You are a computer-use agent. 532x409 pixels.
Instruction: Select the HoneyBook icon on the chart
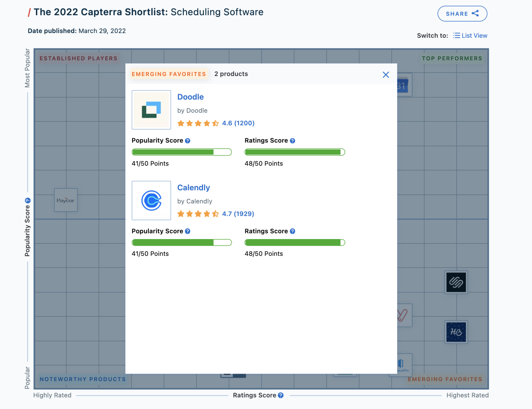point(456,331)
